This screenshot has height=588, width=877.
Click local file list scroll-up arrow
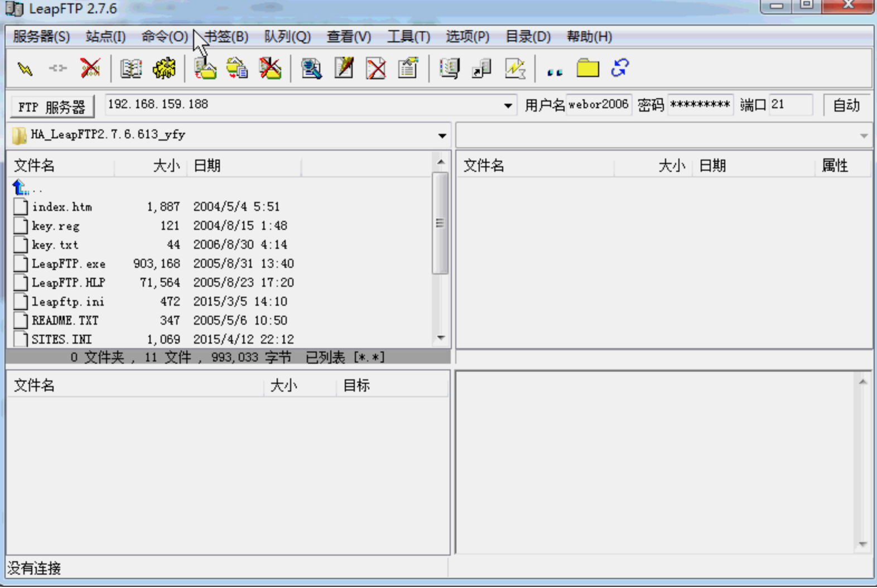click(x=441, y=162)
